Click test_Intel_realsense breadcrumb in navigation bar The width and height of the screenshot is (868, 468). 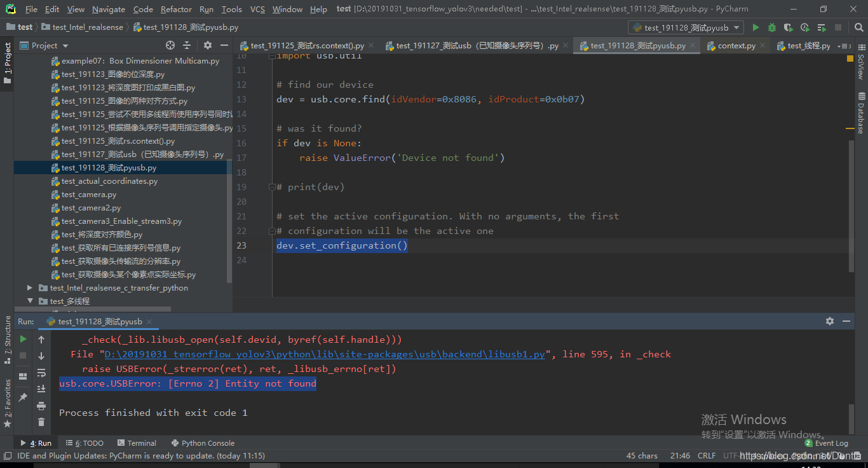click(83, 27)
